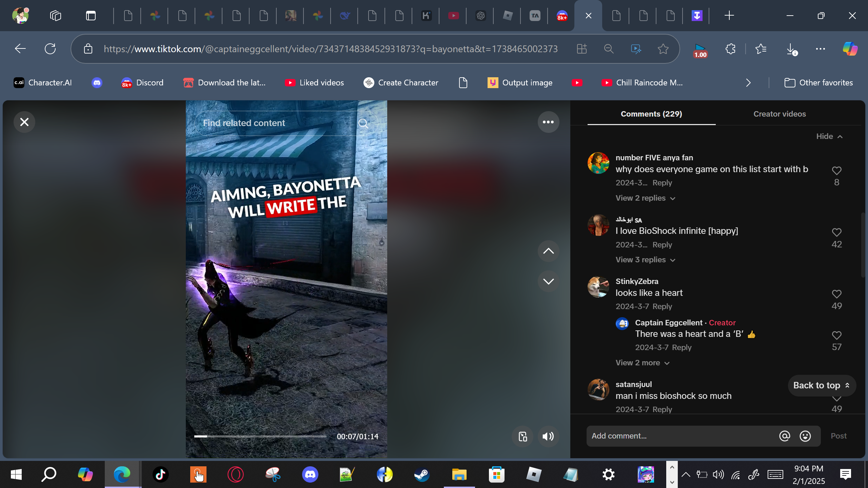Click Back to top button
This screenshot has width=868, height=488.
tap(821, 386)
